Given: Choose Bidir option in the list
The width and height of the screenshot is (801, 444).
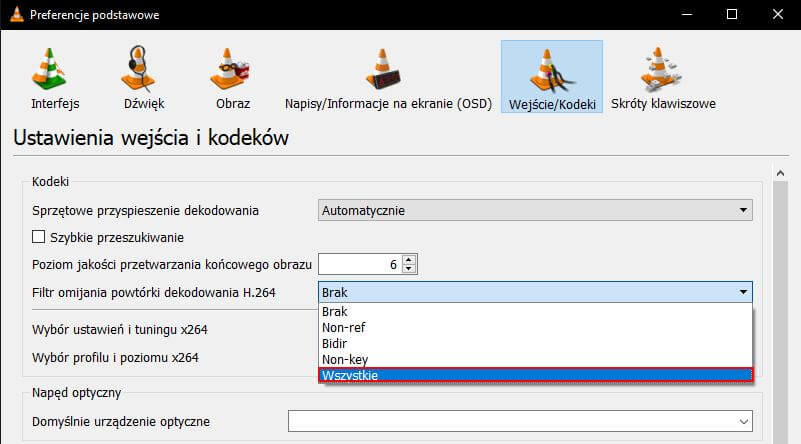Looking at the screenshot, I should click(535, 343).
